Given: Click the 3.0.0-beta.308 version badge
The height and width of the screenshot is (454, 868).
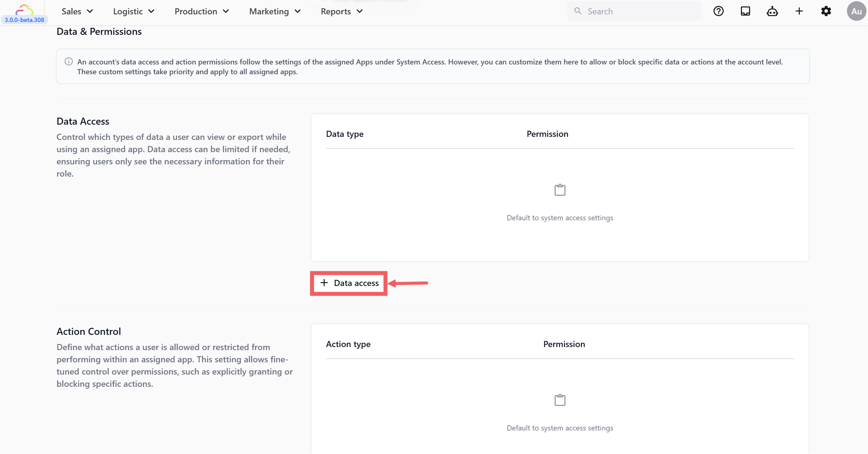Looking at the screenshot, I should pyautogui.click(x=24, y=20).
